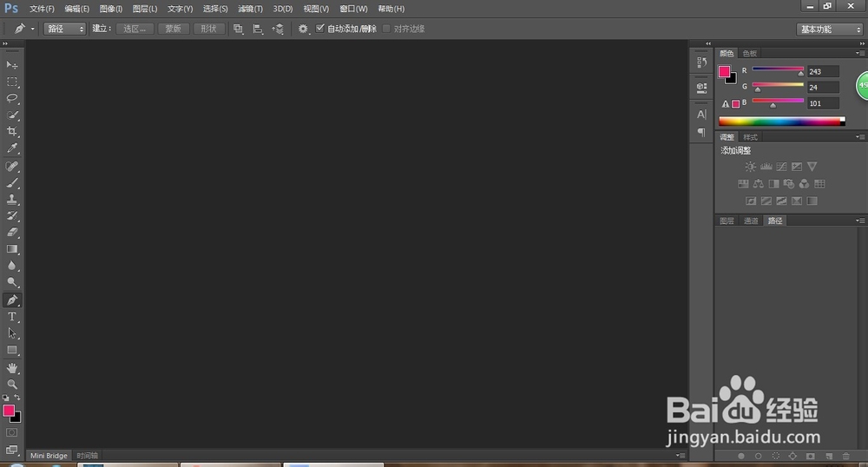The width and height of the screenshot is (868, 467).
Task: Select the Type tool
Action: click(x=11, y=317)
